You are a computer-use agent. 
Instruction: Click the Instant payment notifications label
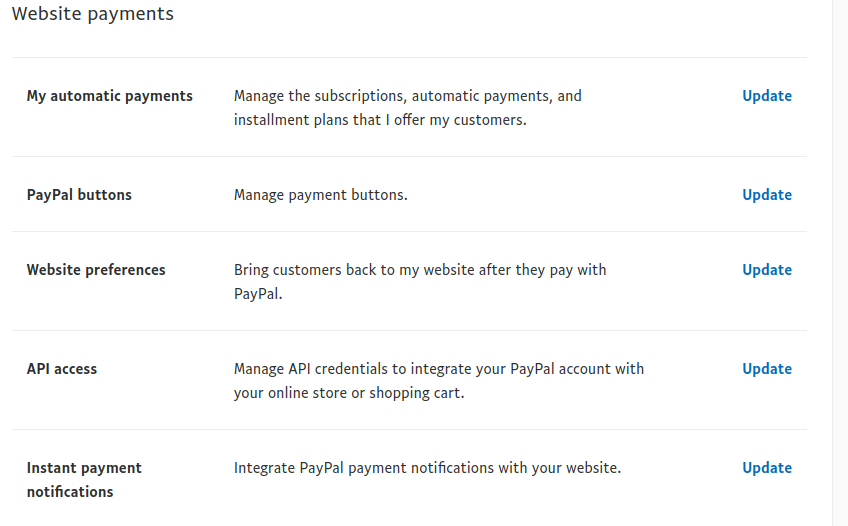coord(84,480)
